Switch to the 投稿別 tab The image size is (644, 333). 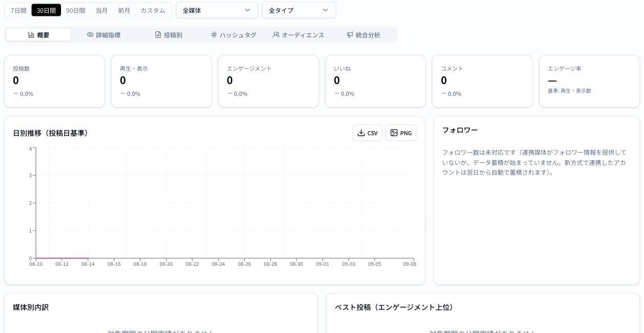169,35
